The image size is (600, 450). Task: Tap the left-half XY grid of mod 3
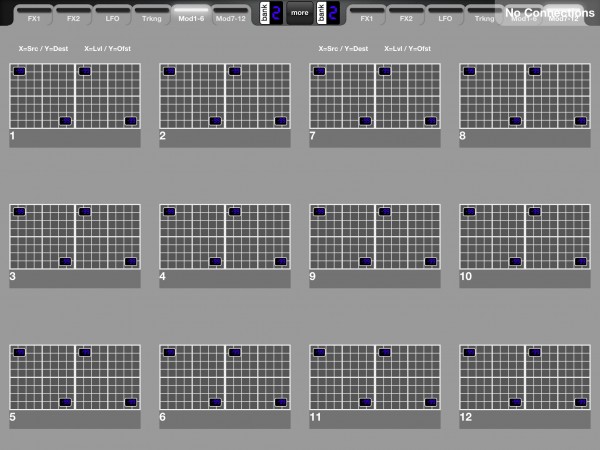(42, 236)
